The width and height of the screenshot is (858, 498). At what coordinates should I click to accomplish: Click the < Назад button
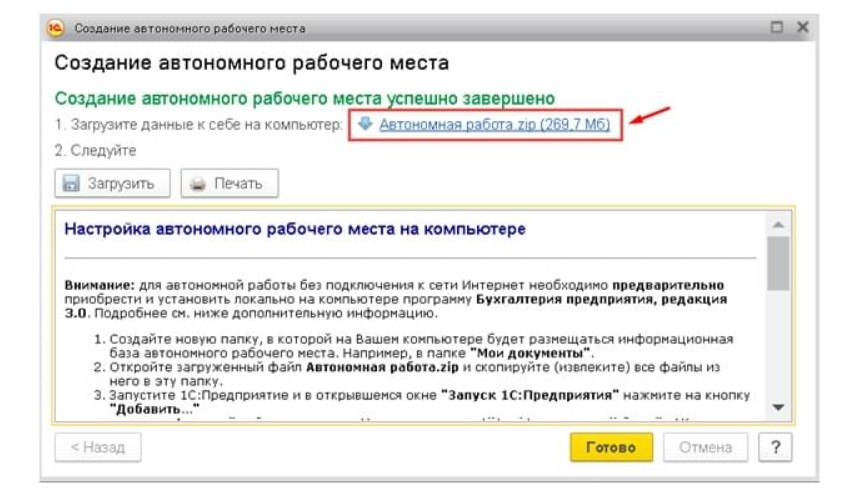[x=98, y=447]
